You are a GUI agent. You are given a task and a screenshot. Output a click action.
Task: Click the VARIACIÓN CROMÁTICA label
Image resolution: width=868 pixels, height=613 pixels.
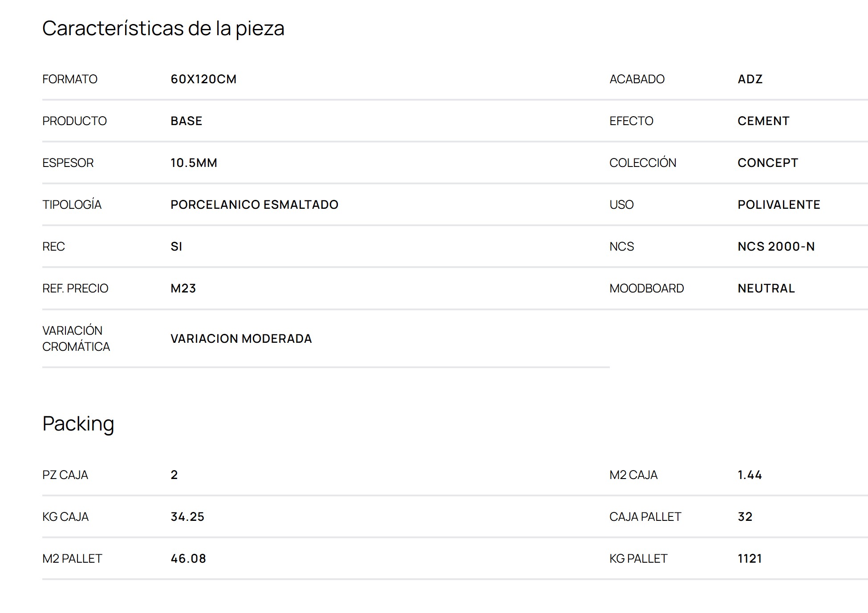tap(76, 339)
